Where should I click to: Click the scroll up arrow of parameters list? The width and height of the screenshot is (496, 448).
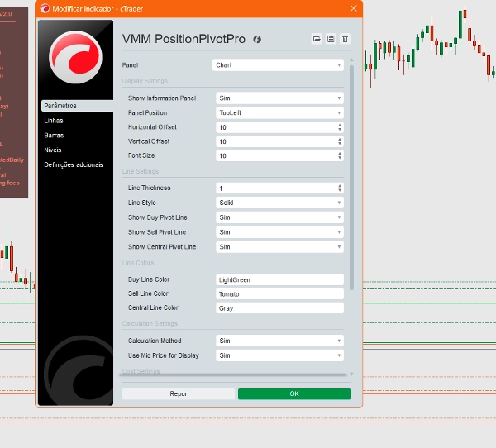351,60
